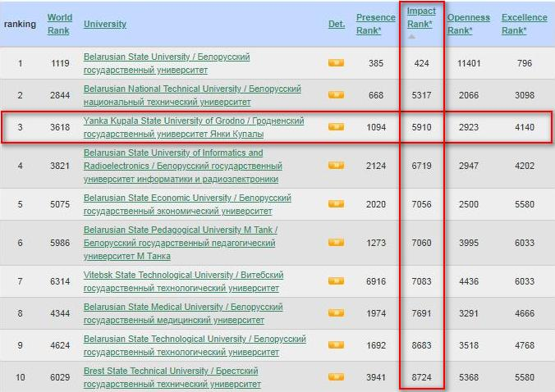Select openness rank value 11401
This screenshot has width=555, height=392.
coord(469,63)
